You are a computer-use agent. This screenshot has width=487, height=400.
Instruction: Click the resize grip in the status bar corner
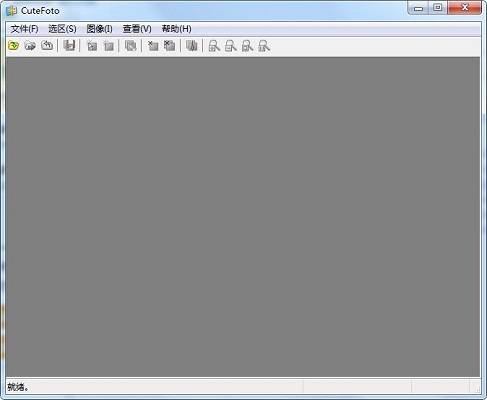pos(477,388)
